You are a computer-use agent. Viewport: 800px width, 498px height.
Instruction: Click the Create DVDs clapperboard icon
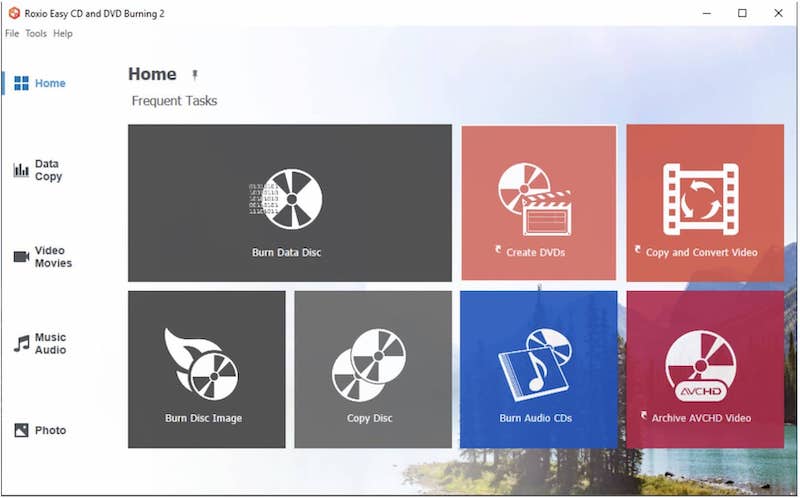[535, 199]
